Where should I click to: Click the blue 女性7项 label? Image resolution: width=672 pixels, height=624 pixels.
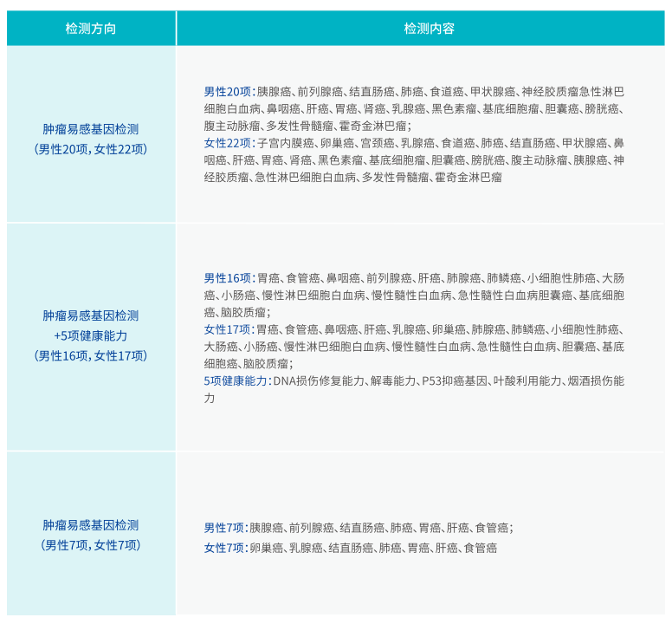pos(224,548)
